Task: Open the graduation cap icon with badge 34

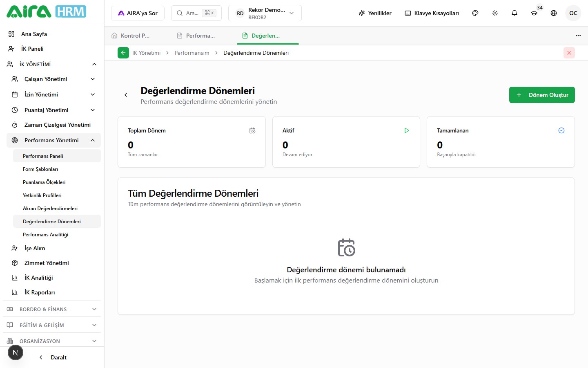Action: (x=534, y=13)
